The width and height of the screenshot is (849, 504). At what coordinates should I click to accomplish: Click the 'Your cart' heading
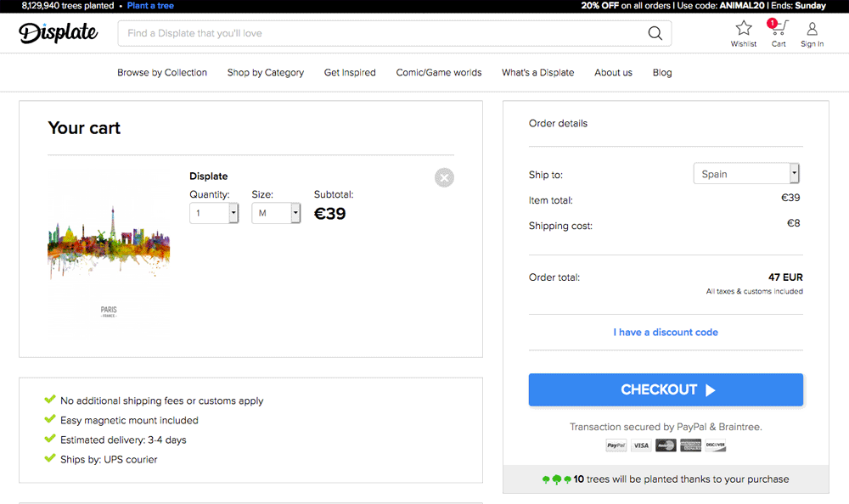(84, 128)
